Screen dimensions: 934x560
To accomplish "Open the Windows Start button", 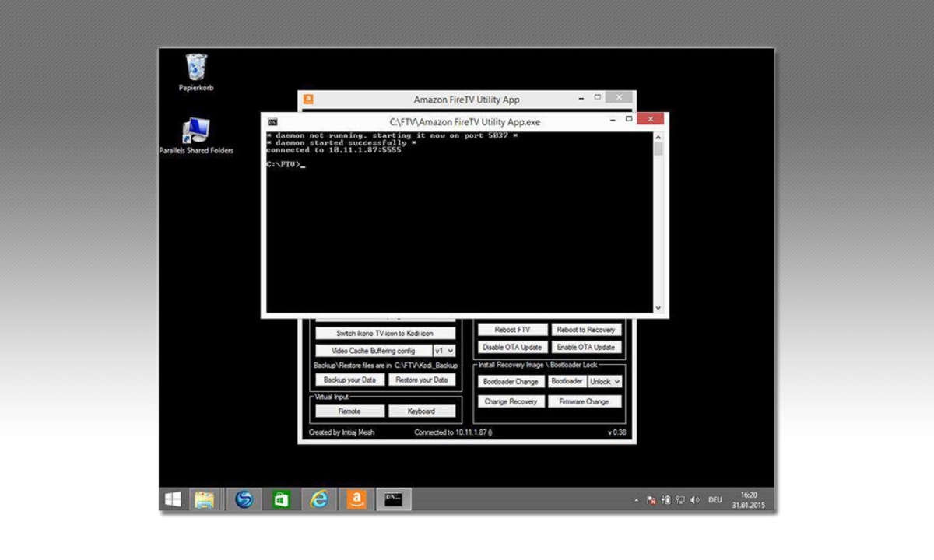I will 173,499.
